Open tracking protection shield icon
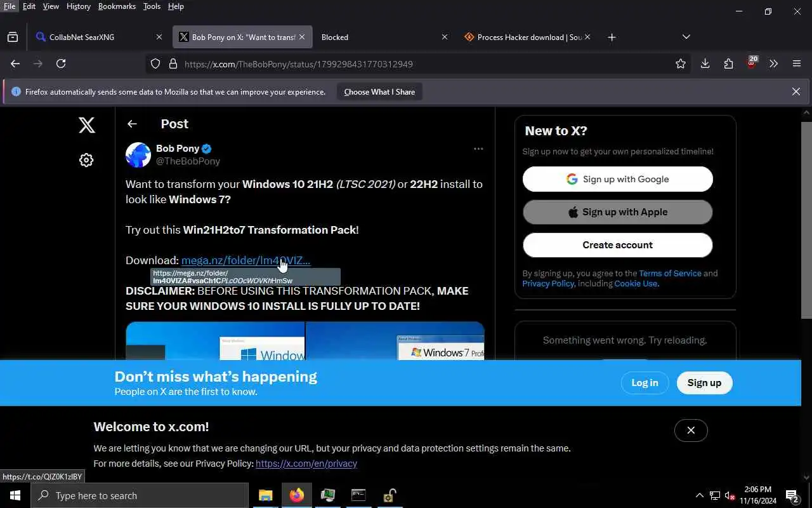This screenshot has width=812, height=508. coord(155,63)
